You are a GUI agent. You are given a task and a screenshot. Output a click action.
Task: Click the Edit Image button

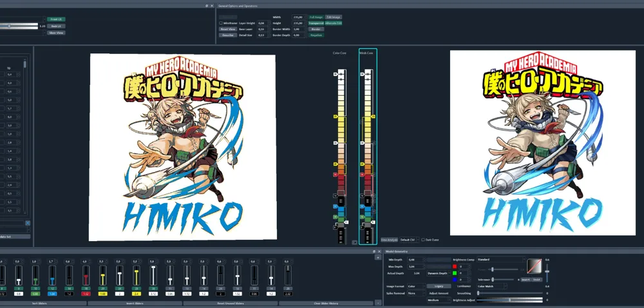coord(334,17)
